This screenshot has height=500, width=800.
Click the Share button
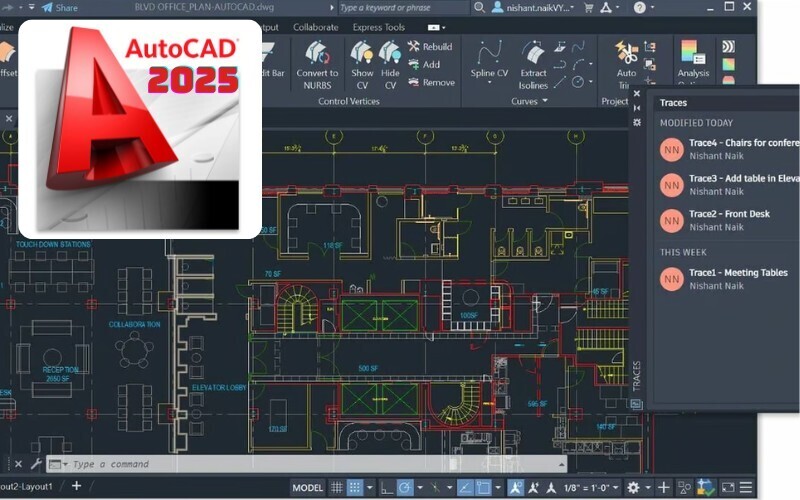(60, 8)
